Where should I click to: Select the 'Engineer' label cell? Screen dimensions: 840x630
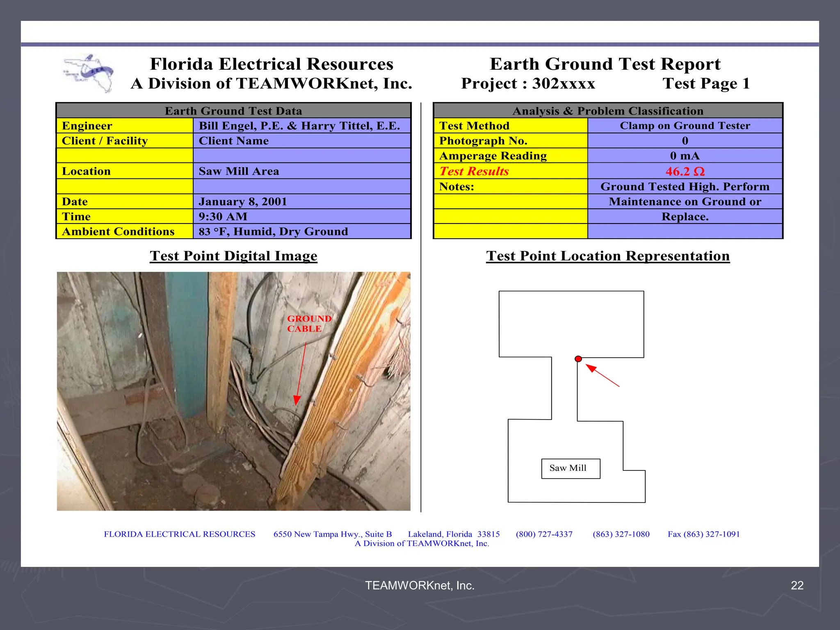pos(125,126)
